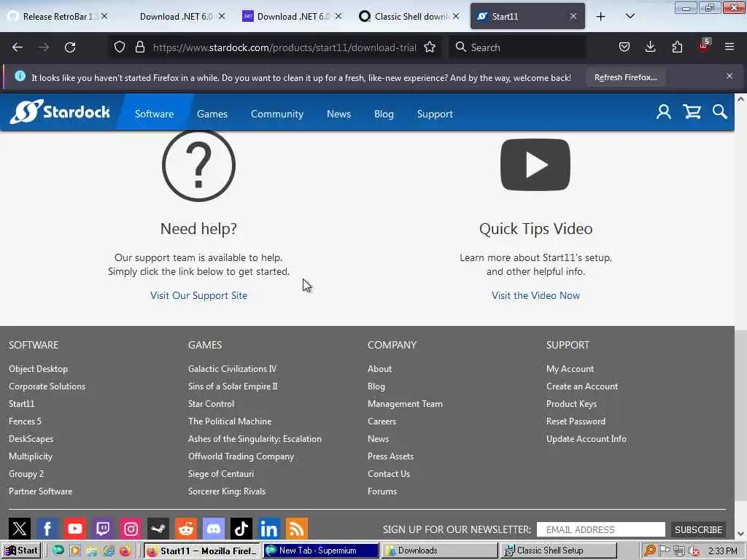Reload the page with the refresh icon
The height and width of the screenshot is (560, 747).
pyautogui.click(x=70, y=47)
